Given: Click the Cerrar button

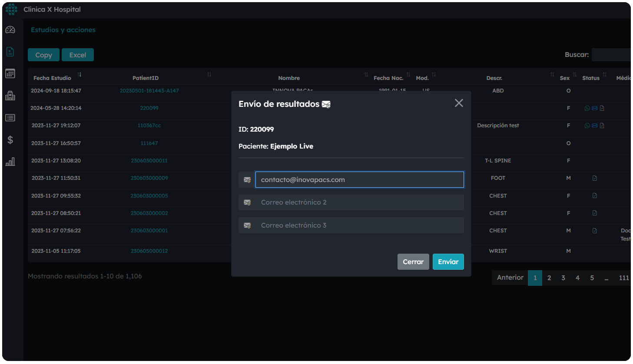Looking at the screenshot, I should (x=413, y=262).
